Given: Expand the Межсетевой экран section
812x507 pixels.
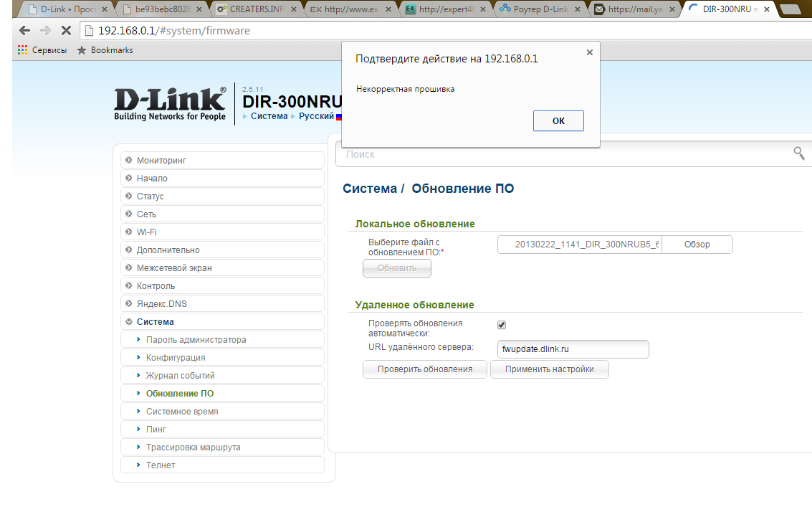Looking at the screenshot, I should coord(222,268).
